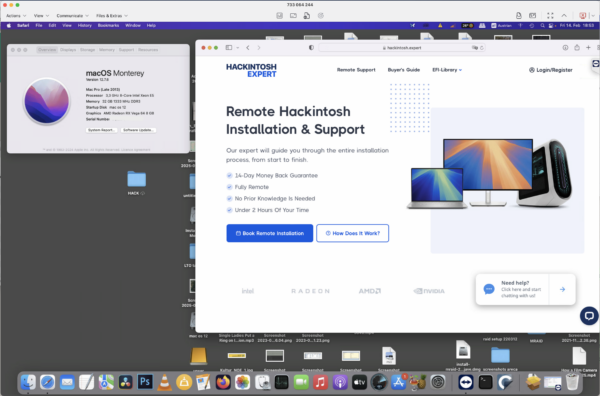Launch VLC media player from Dock
Screen dimensions: 600x396
[x=165, y=382]
